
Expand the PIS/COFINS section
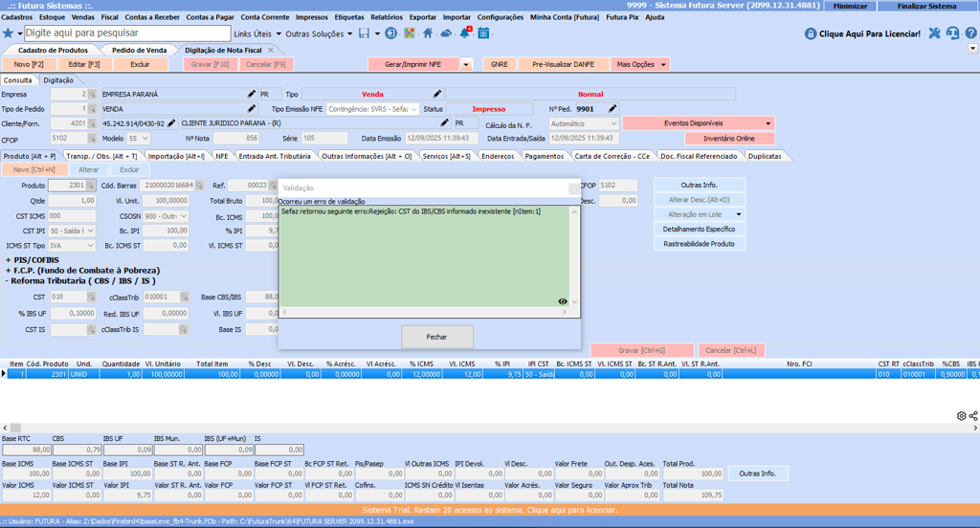tap(10, 260)
